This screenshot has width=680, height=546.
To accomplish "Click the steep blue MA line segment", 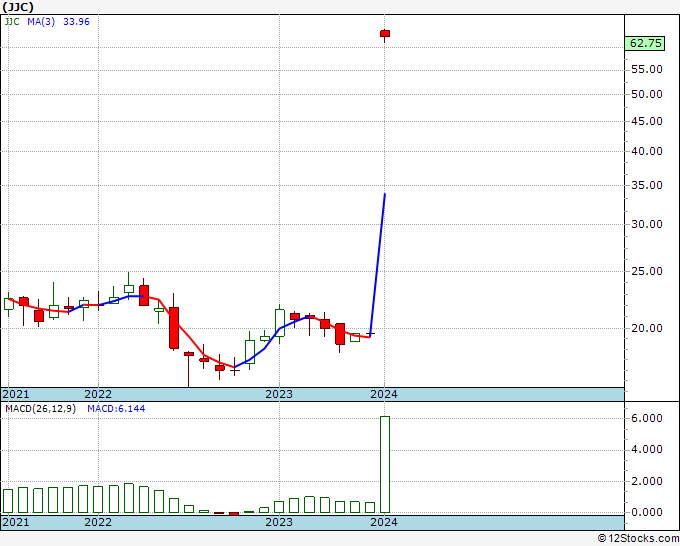I will point(378,264).
